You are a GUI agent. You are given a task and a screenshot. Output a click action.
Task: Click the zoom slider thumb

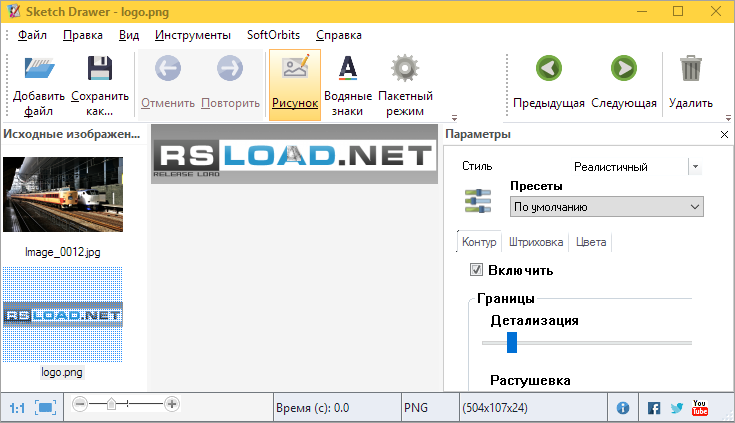[x=112, y=404]
